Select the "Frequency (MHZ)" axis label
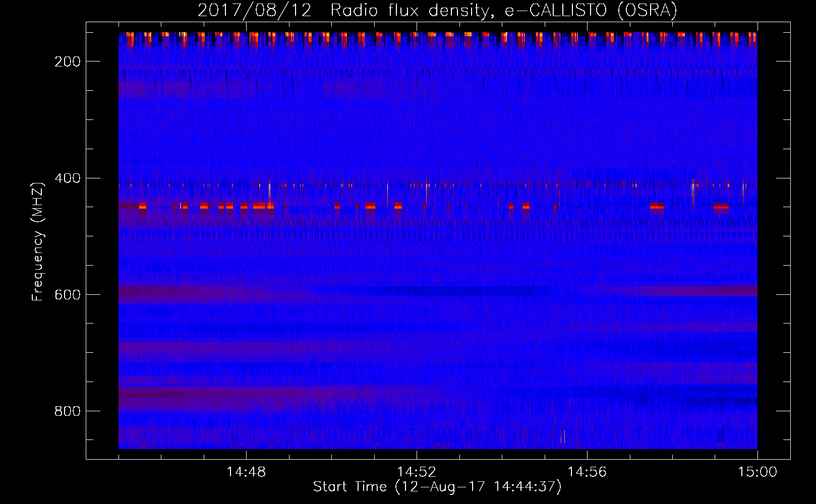 (38, 241)
